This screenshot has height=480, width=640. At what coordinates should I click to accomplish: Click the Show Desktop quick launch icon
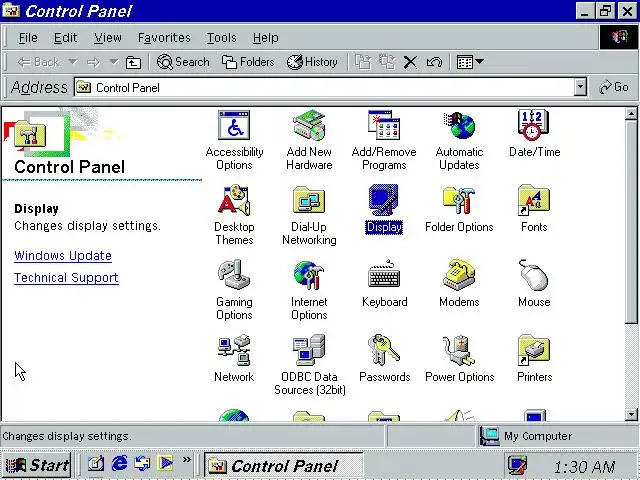96,463
